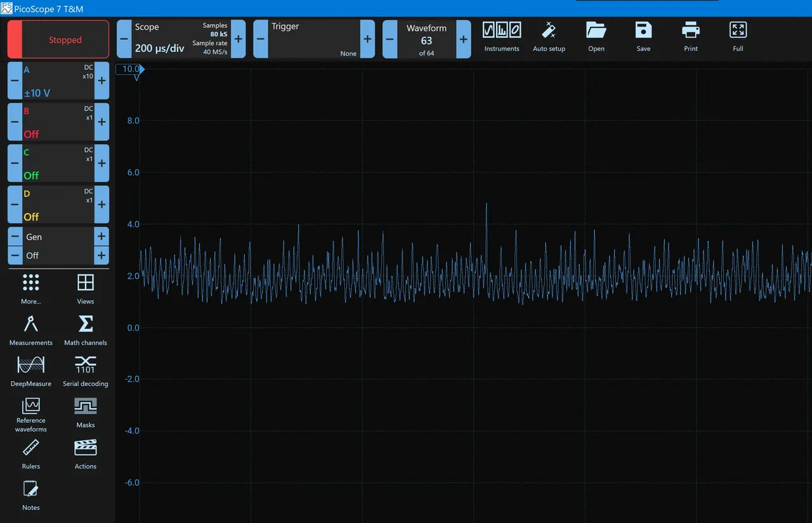
Task: Open Serial decoding
Action: [x=86, y=366]
